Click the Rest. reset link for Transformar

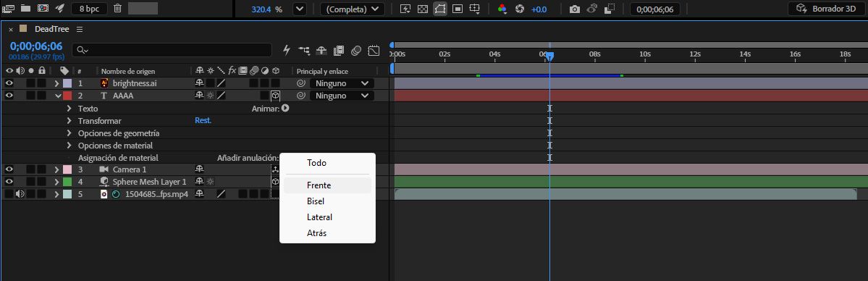click(x=203, y=120)
